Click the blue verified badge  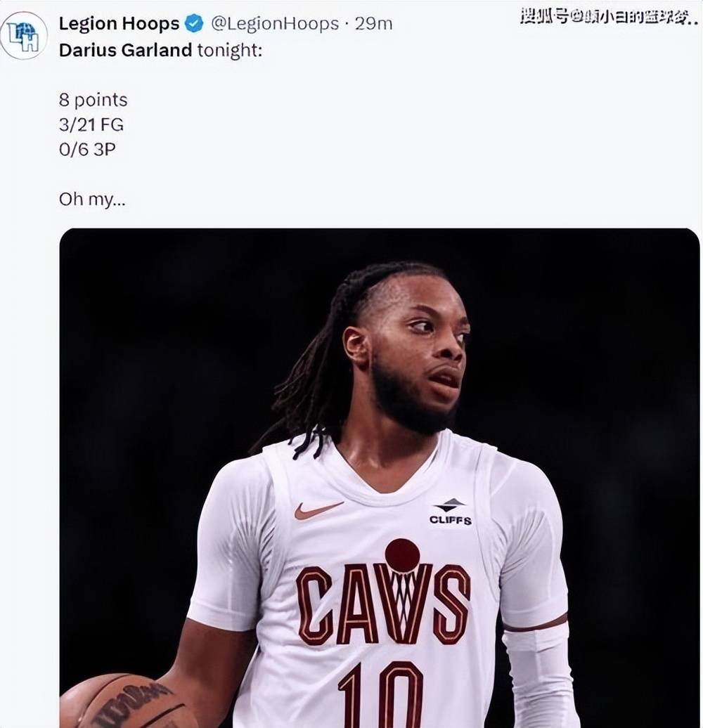click(x=194, y=24)
